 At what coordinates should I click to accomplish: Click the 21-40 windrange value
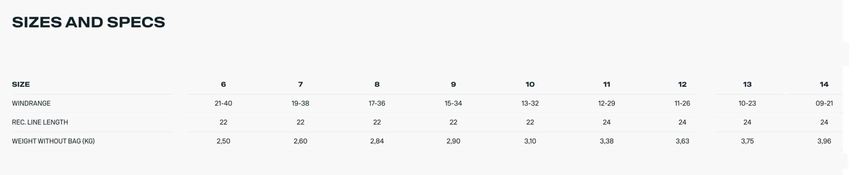(x=223, y=103)
